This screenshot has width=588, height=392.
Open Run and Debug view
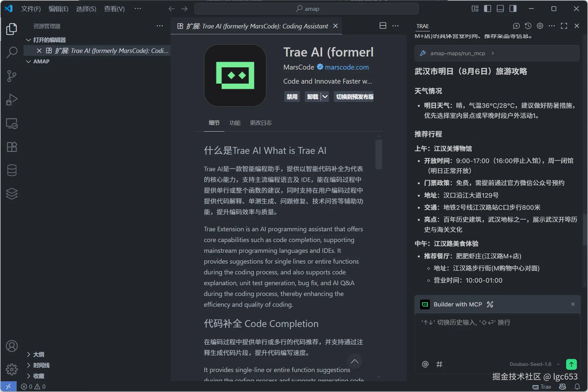(12, 100)
